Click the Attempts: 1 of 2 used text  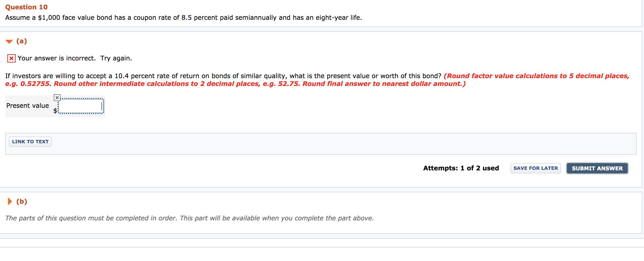[461, 168]
